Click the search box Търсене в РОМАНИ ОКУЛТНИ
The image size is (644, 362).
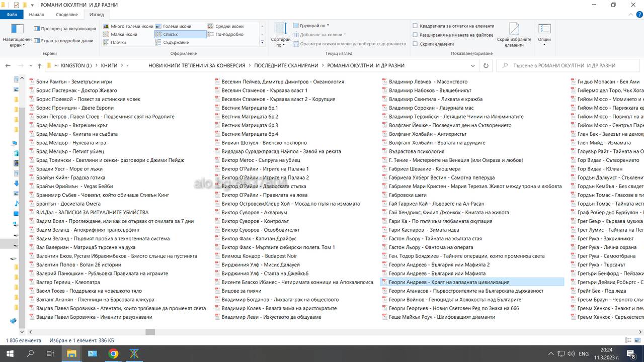(x=569, y=66)
